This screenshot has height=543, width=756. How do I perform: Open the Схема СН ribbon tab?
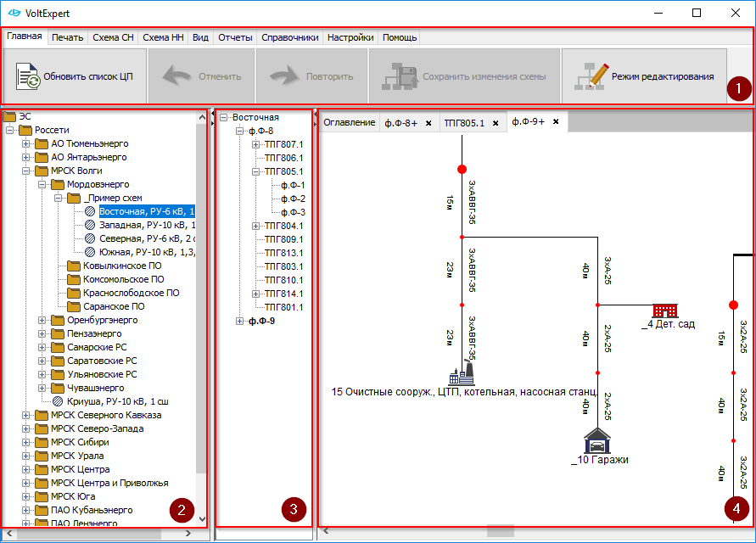(x=114, y=37)
